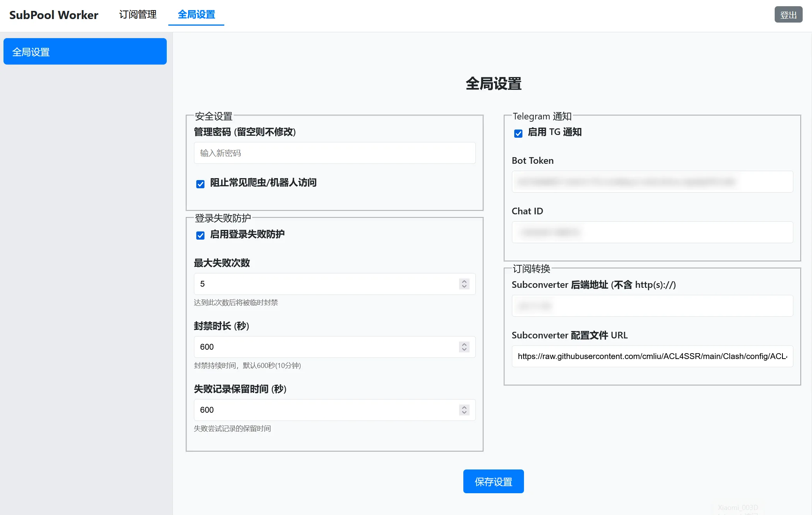Screen dimensions: 812x515
Task: Click the 保存设置 button
Action: [x=493, y=481]
